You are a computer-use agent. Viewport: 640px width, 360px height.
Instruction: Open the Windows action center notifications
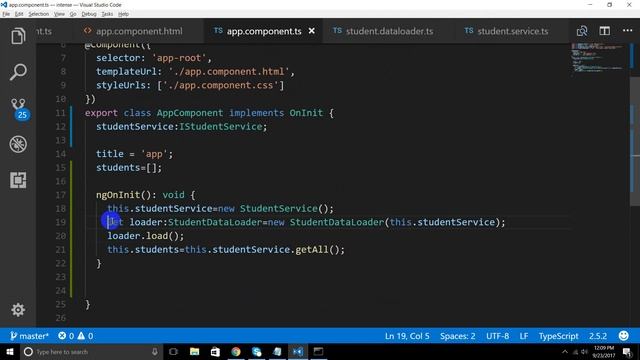(627, 352)
